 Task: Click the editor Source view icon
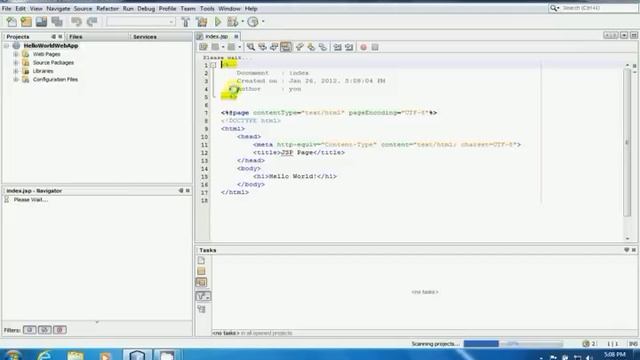pos(203,47)
